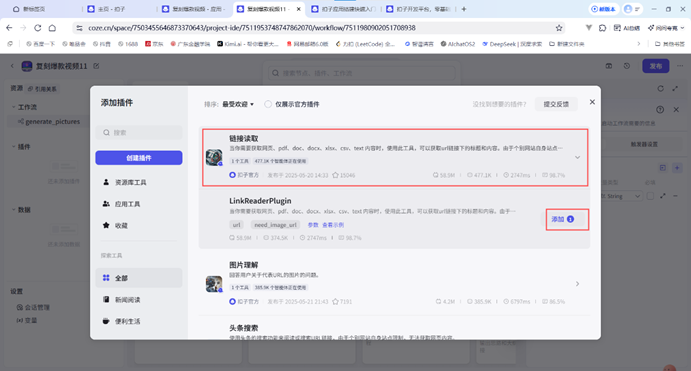Go to browser home page icon

pyautogui.click(x=52, y=28)
